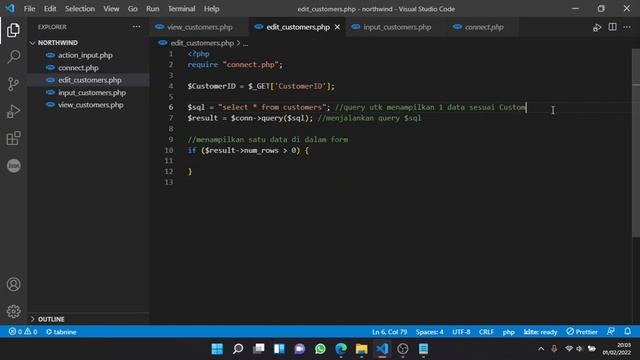Viewport: 640px width, 360px height.
Task: Open taskbar Search icon
Action: click(x=238, y=349)
